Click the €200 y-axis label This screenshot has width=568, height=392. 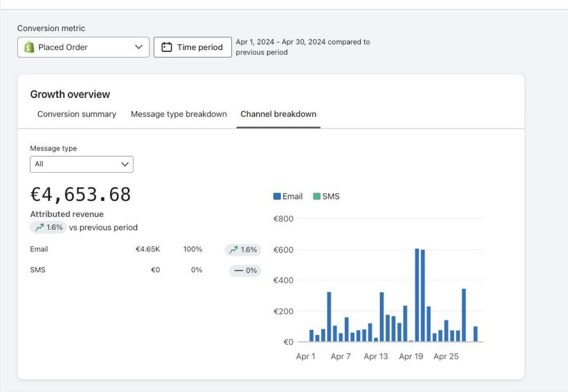(x=284, y=311)
